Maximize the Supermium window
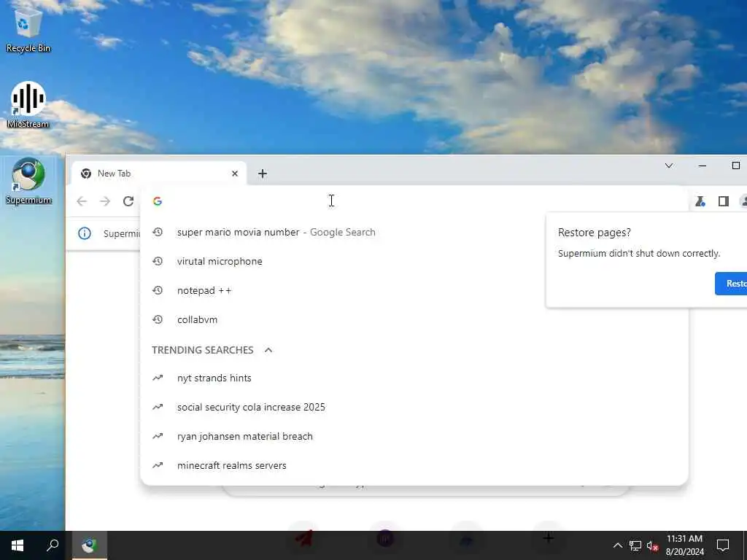This screenshot has height=560, width=747. pos(736,166)
